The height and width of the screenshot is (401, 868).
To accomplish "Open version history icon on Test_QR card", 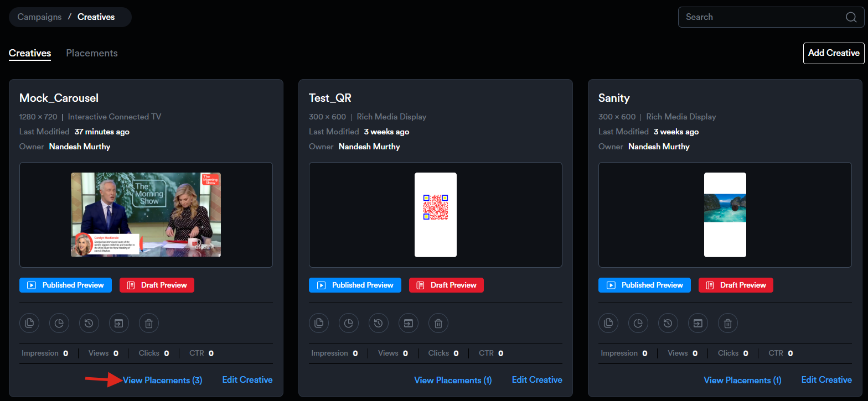I will [x=379, y=323].
